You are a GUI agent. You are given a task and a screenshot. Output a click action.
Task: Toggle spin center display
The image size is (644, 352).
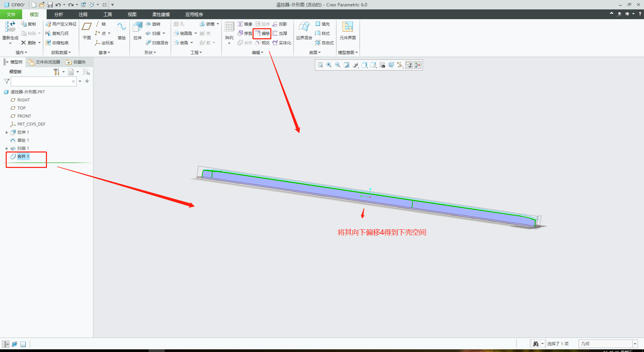pyautogui.click(x=418, y=65)
